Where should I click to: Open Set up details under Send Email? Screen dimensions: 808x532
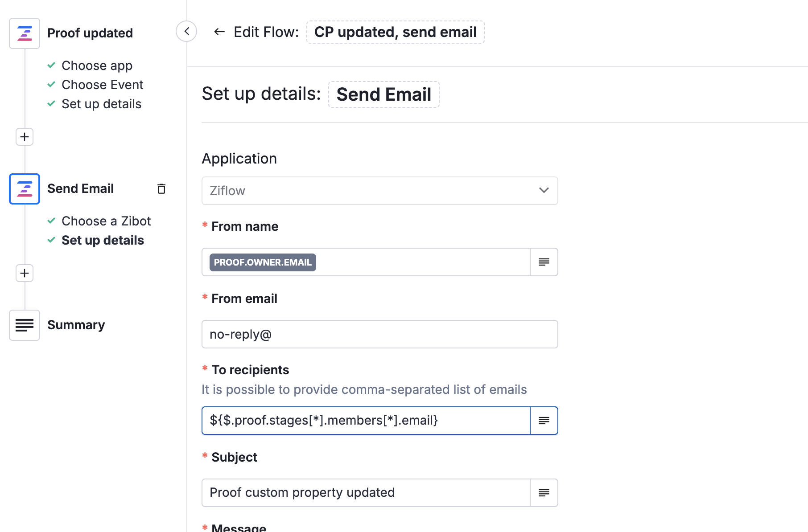point(103,240)
